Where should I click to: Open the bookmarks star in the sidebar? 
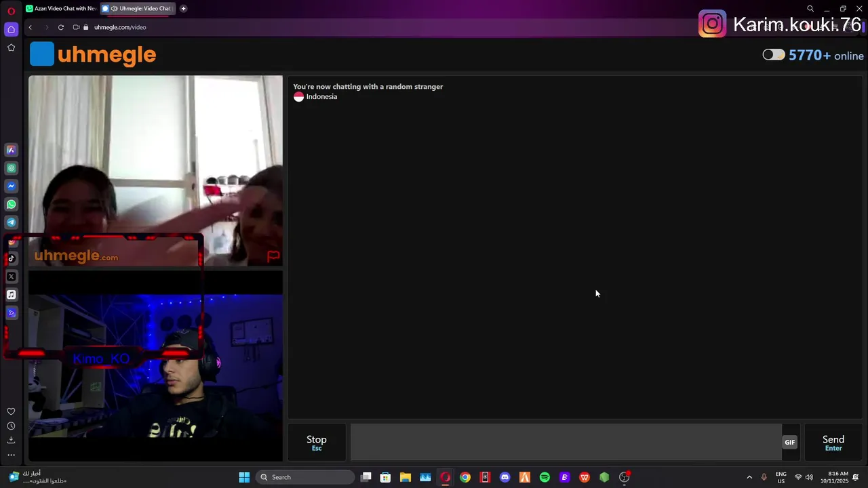11,47
